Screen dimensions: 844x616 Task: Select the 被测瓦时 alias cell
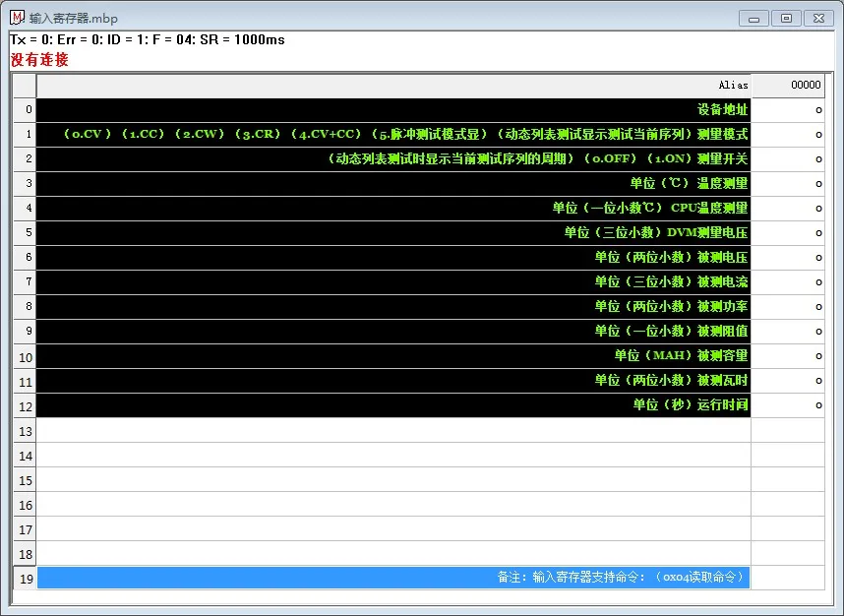click(393, 381)
